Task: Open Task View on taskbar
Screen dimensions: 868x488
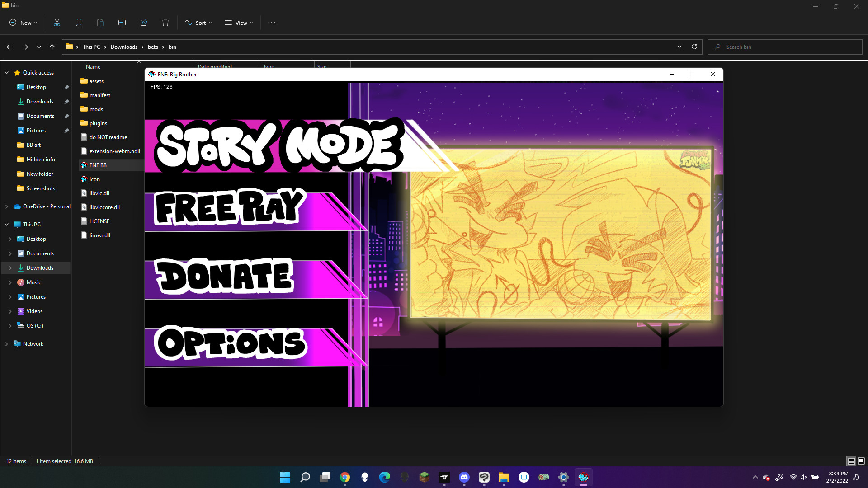Action: (325, 477)
